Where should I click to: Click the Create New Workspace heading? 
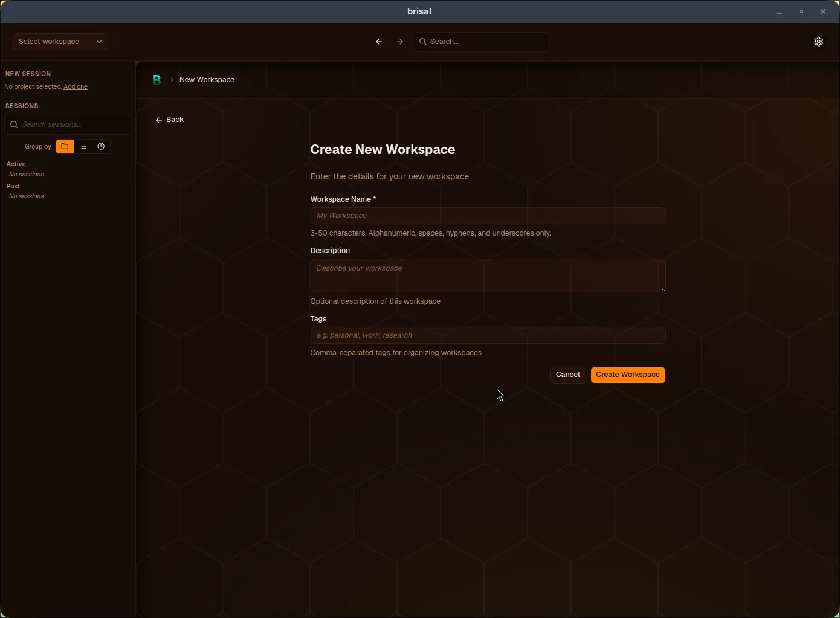[383, 150]
